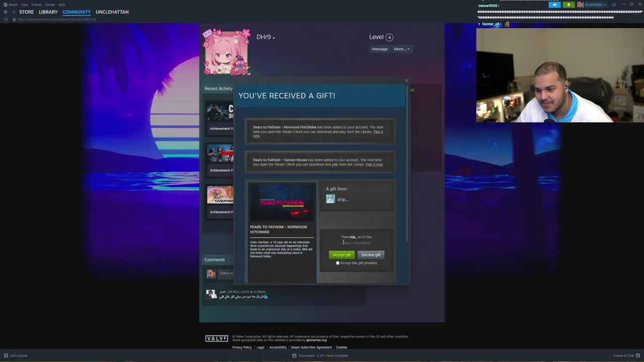The height and width of the screenshot is (362, 644).
Task: Switch to the LIBRARY tab
Action: (x=48, y=12)
